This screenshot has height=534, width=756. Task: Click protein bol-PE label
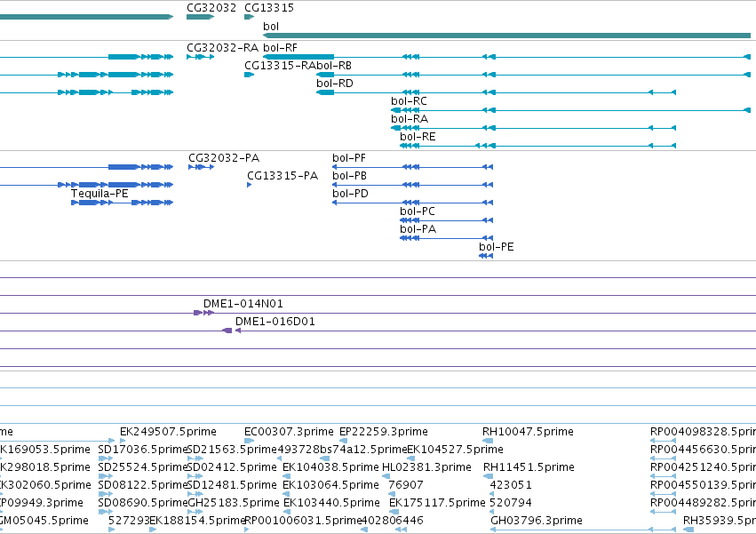(496, 247)
